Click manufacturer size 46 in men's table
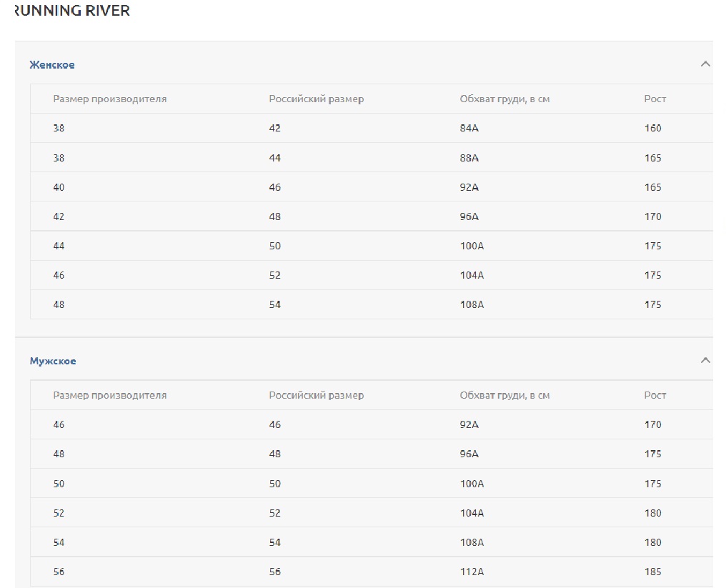This screenshot has width=726, height=588. (59, 424)
